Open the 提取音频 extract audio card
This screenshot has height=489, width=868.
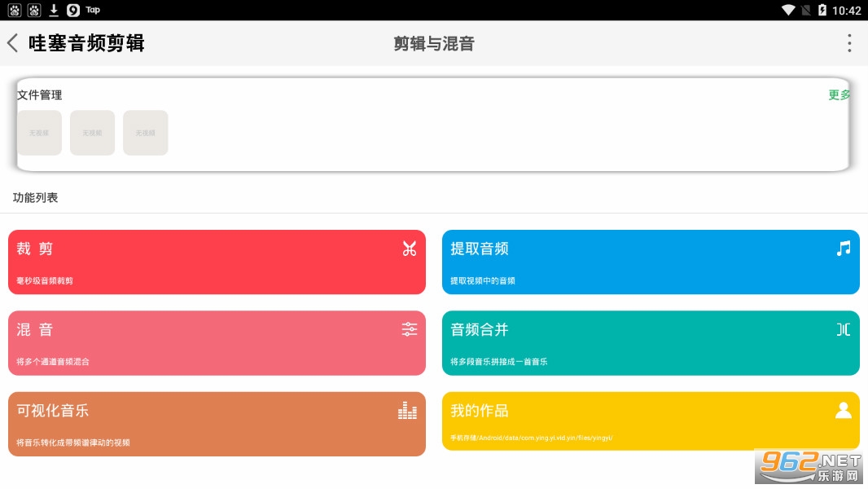pyautogui.click(x=651, y=262)
